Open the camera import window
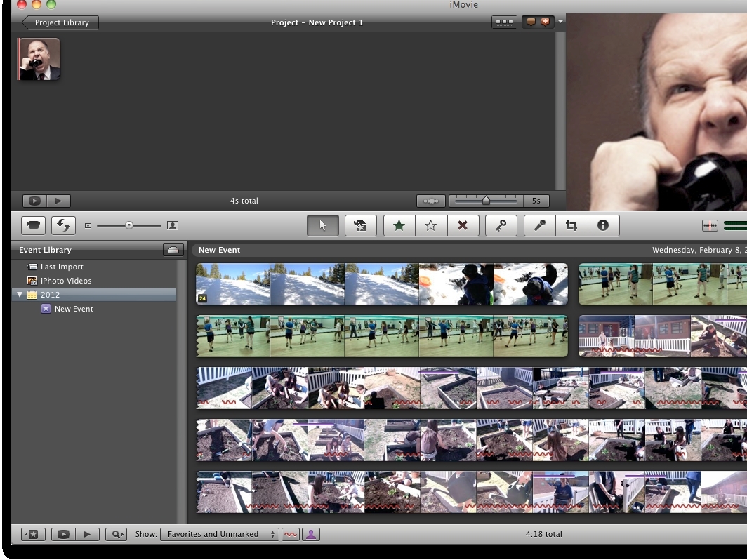 34,225
